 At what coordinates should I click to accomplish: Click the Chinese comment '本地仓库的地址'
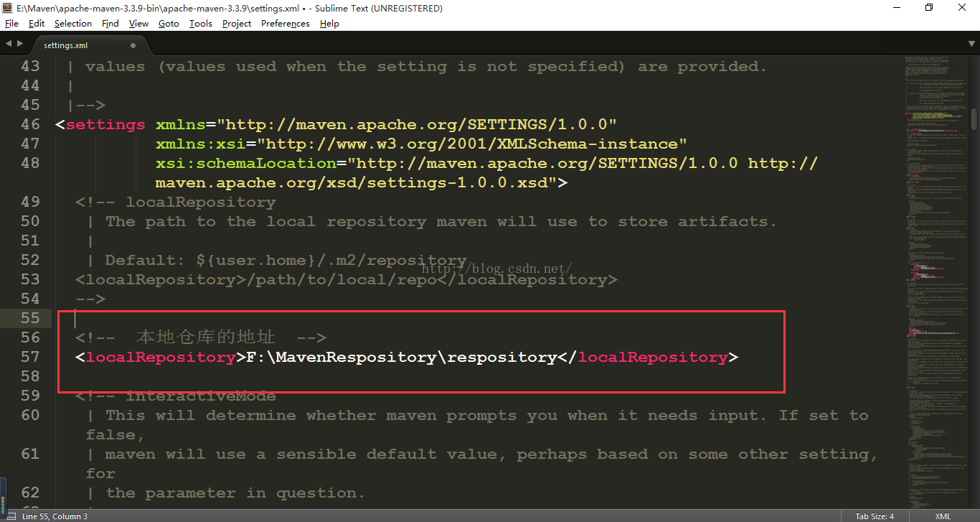pos(206,337)
